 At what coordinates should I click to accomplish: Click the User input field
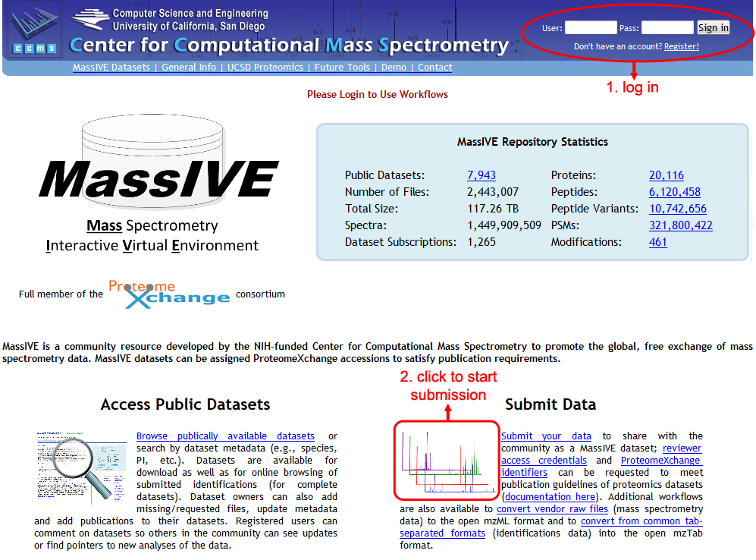tap(591, 28)
